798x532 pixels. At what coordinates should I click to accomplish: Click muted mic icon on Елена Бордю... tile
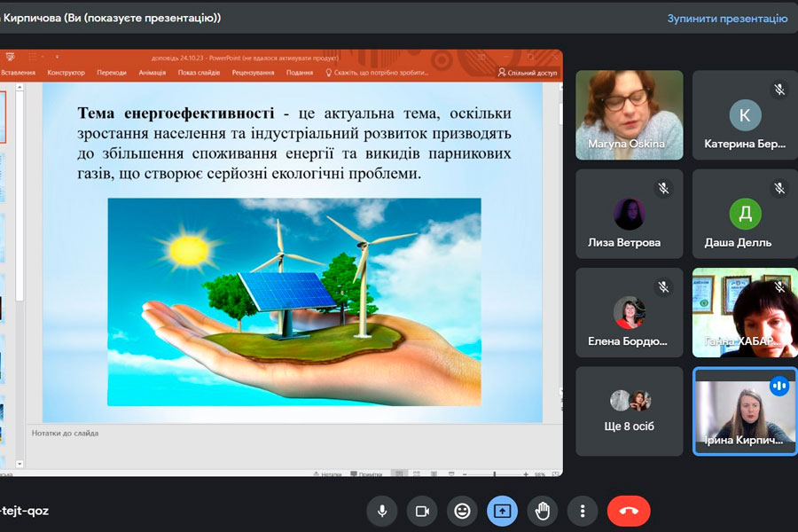663,286
